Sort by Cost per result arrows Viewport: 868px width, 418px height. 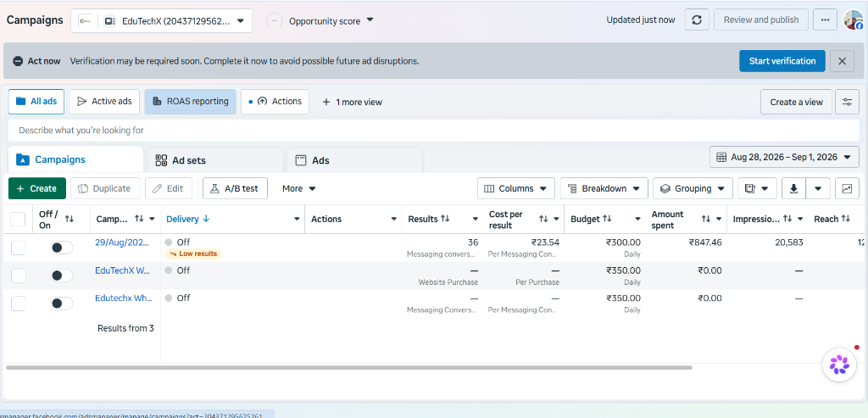[543, 220]
